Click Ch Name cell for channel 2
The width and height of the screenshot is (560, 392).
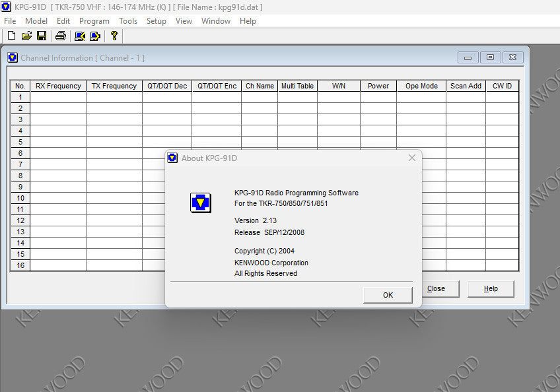point(260,108)
